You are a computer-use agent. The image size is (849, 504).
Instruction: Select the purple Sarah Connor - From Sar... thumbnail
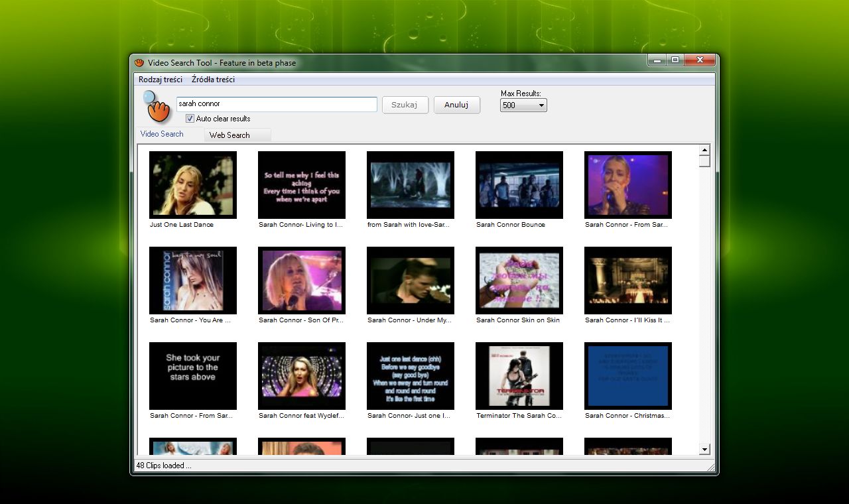(x=628, y=185)
